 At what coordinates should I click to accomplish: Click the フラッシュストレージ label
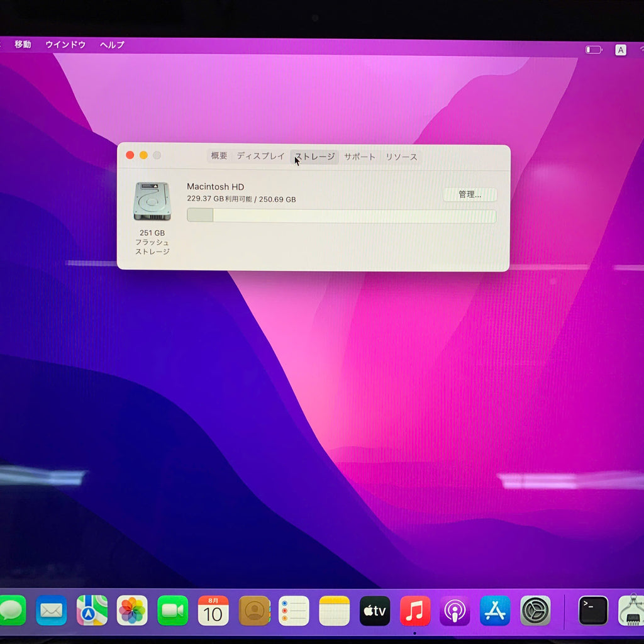(x=152, y=247)
